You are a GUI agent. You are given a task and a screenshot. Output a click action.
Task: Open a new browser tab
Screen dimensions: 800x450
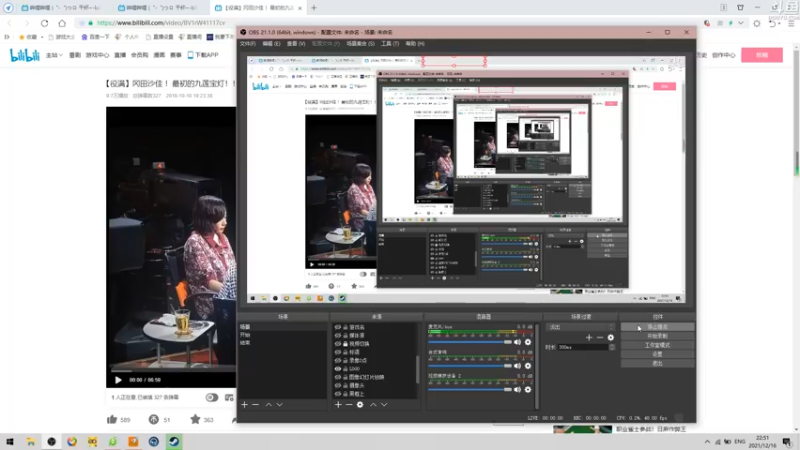click(314, 8)
